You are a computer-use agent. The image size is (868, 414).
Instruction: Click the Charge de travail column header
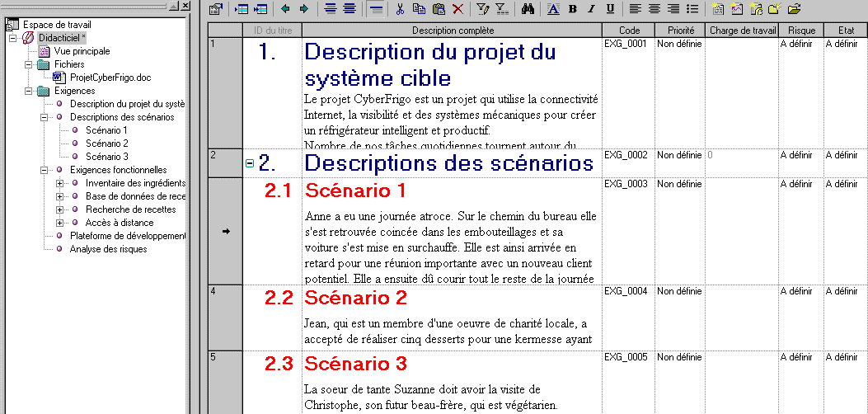[743, 31]
